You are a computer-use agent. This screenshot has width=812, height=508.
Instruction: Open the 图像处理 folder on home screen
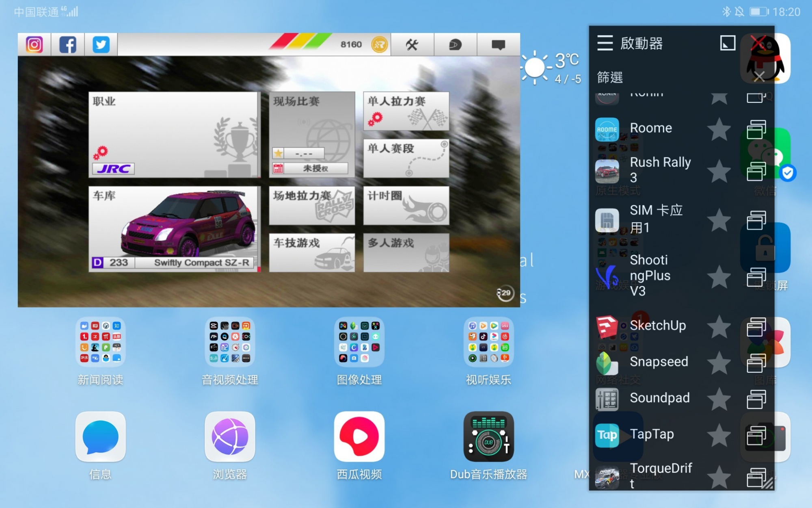tap(359, 342)
